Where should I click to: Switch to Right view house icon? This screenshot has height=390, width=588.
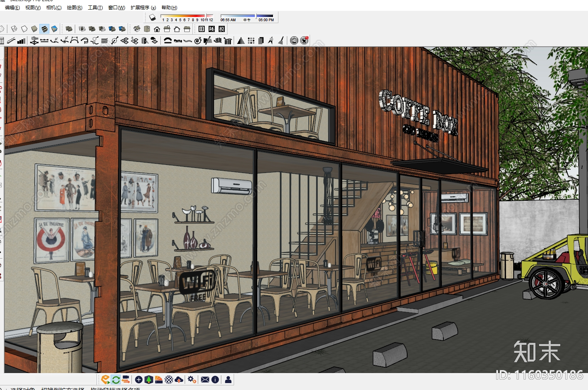(167, 29)
